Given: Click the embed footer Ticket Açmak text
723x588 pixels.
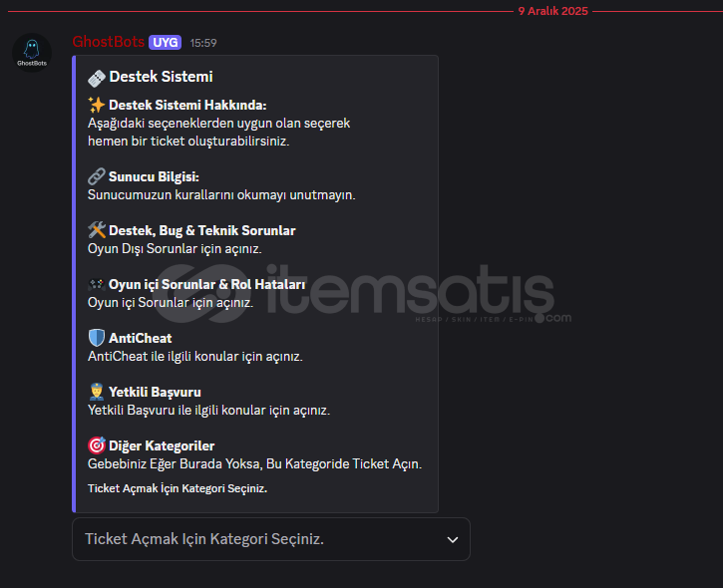Looking at the screenshot, I should (x=178, y=488).
